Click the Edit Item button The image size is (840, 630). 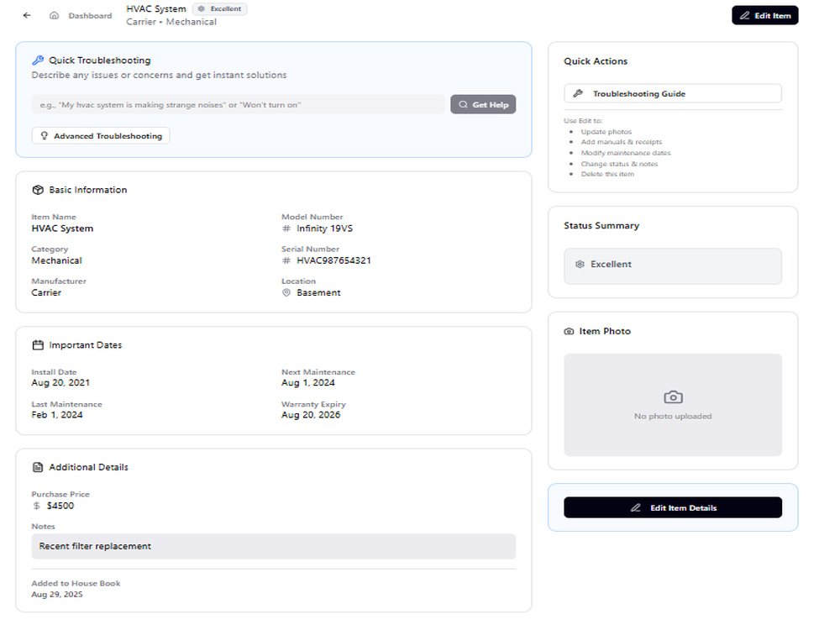(764, 15)
